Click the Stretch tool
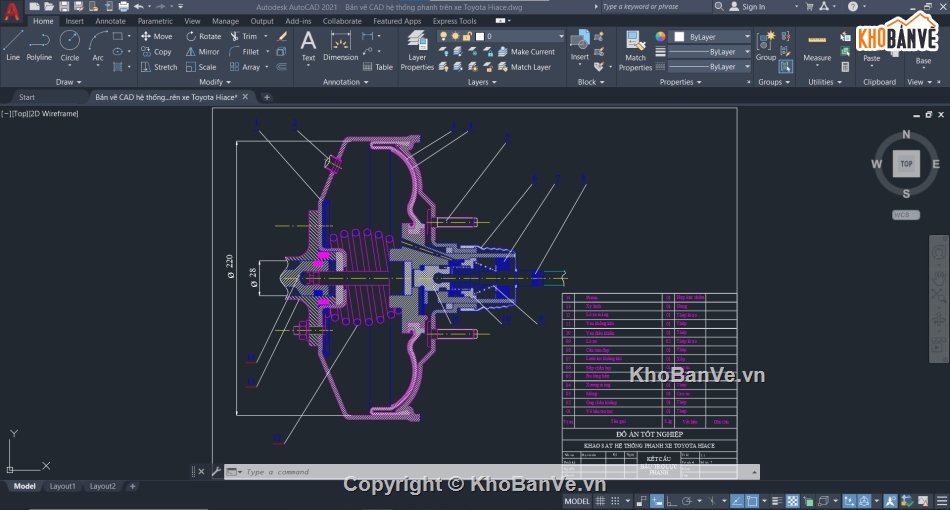Screen dimensions: 950x510 coord(159,67)
